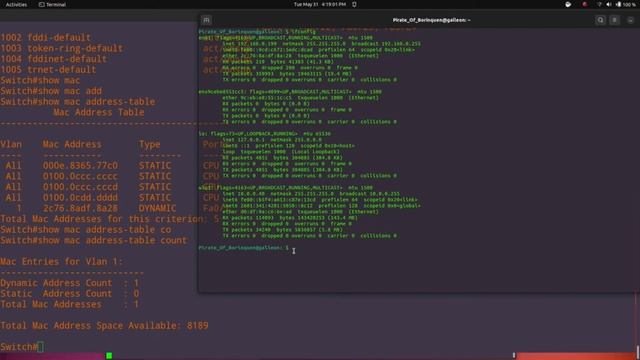Minimize the Pirate_Of_Borinquen terminal window
640x360 pixels.
(x=631, y=20)
